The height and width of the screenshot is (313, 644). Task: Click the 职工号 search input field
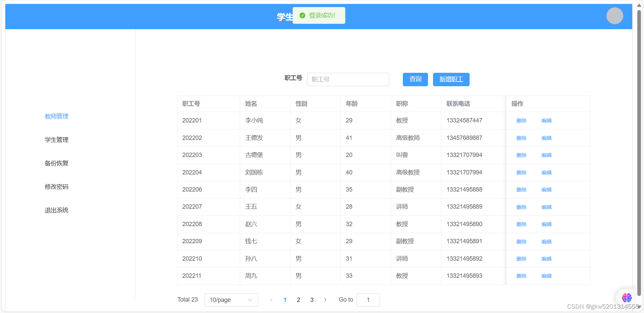tap(348, 79)
